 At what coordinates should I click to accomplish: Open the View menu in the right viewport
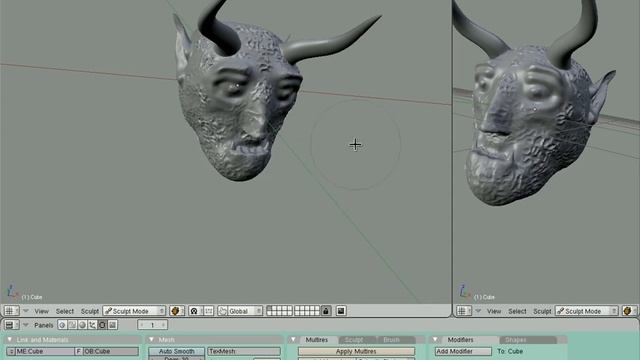coord(493,311)
